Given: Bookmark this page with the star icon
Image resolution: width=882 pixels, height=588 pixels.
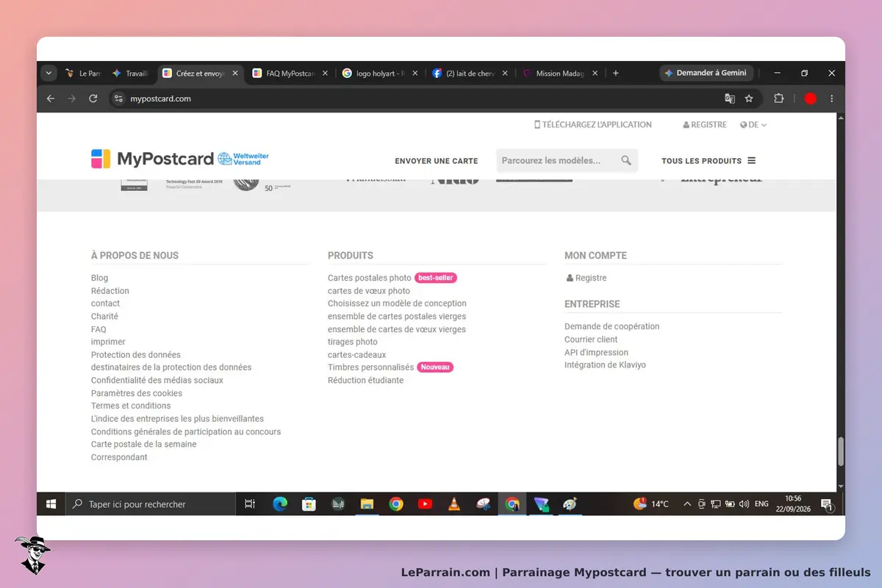Looking at the screenshot, I should (749, 98).
